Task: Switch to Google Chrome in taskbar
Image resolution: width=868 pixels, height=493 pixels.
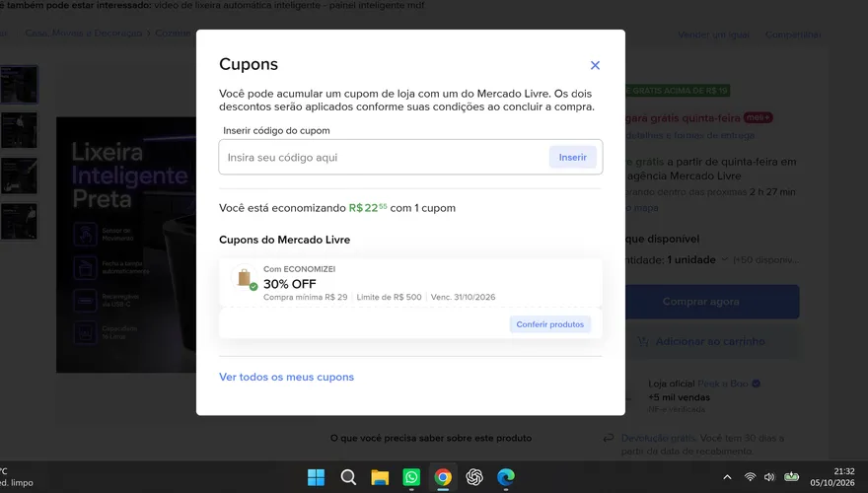Action: [x=443, y=477]
